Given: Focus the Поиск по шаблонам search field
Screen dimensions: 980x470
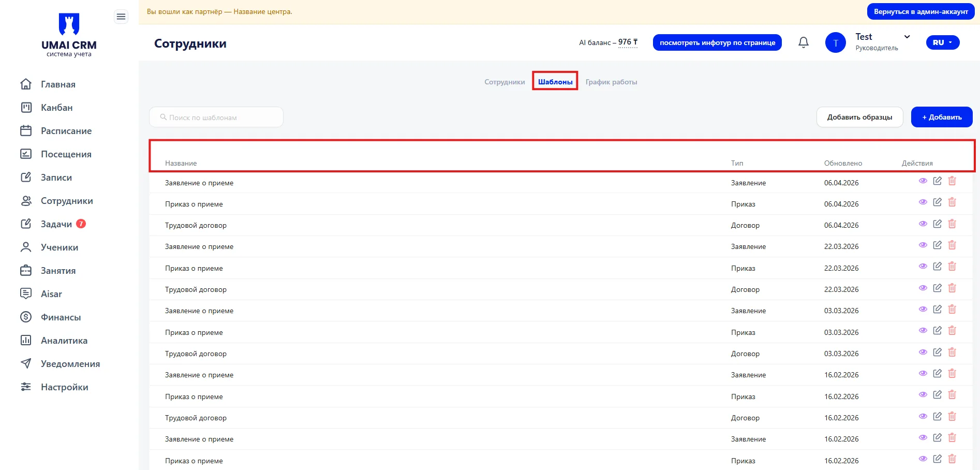Looking at the screenshot, I should pyautogui.click(x=216, y=117).
